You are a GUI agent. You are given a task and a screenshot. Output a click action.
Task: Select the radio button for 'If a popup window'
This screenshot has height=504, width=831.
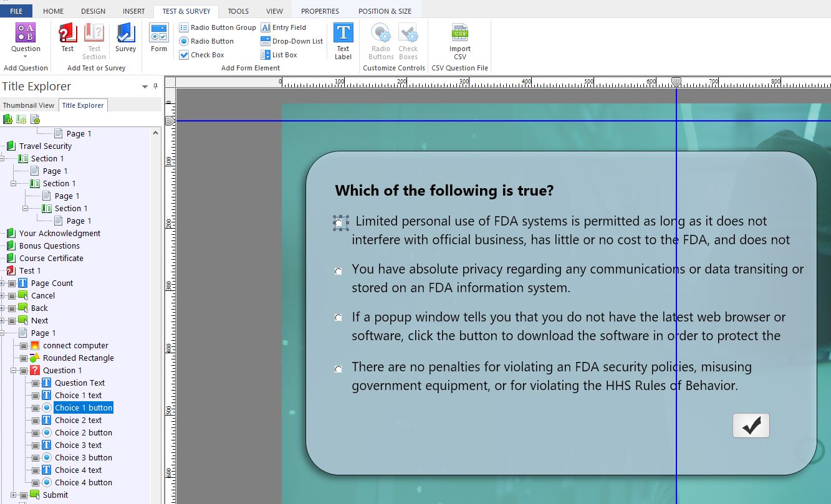(339, 318)
